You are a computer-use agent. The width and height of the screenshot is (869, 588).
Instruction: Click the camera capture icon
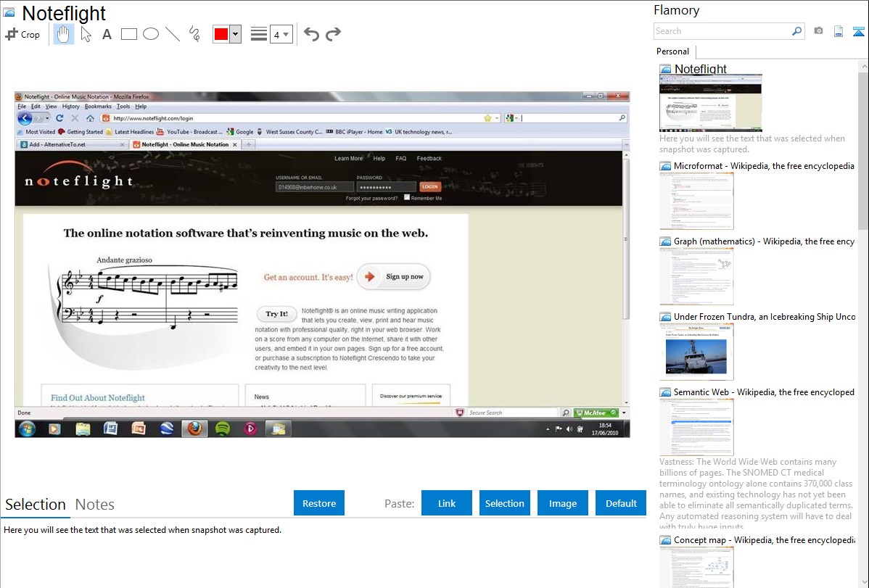818,31
